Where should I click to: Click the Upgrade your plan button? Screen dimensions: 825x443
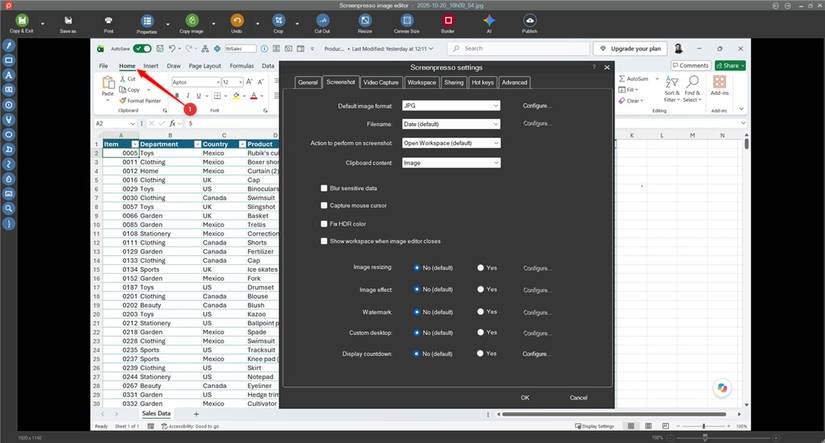630,49
